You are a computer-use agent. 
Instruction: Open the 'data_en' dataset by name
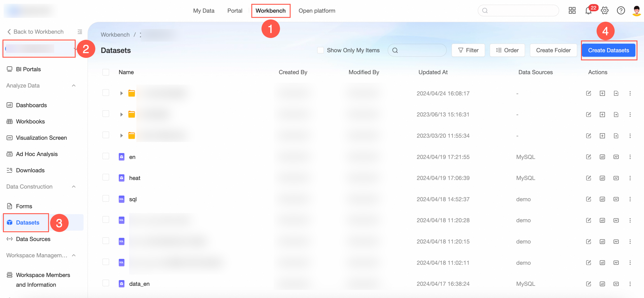(x=139, y=284)
